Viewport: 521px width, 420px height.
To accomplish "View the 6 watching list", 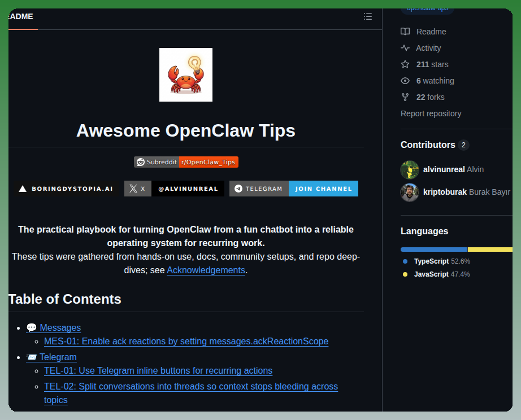I will pos(435,81).
